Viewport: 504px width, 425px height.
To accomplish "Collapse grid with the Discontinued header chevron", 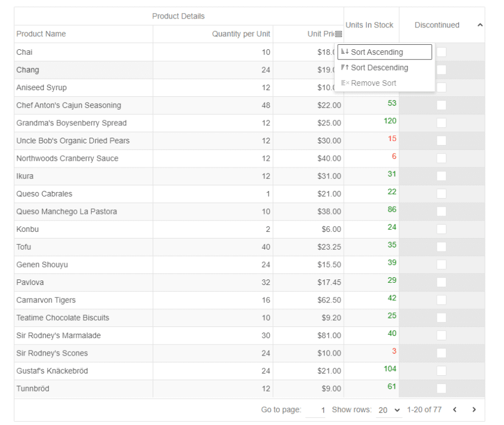I will pos(480,25).
